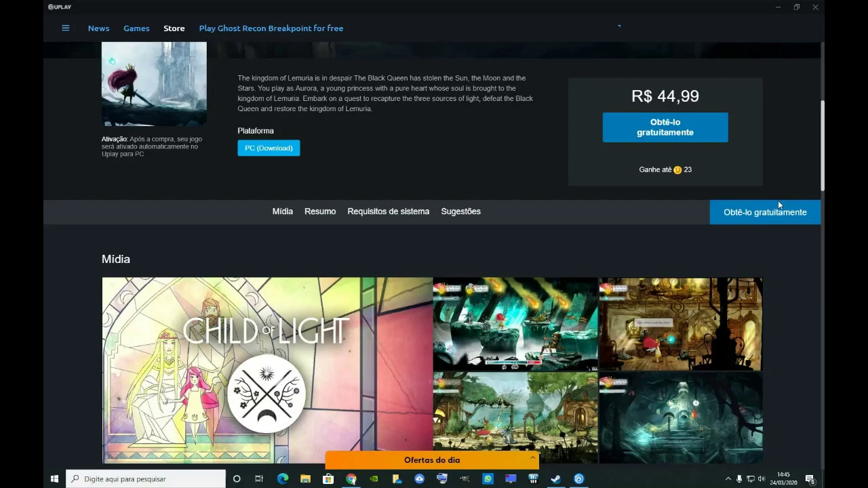
Task: Jump to the Mídia section
Action: click(x=283, y=211)
